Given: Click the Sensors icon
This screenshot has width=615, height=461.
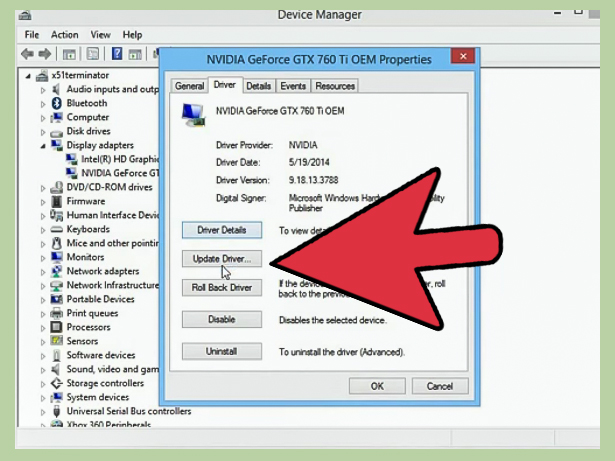Looking at the screenshot, I should tap(57, 341).
